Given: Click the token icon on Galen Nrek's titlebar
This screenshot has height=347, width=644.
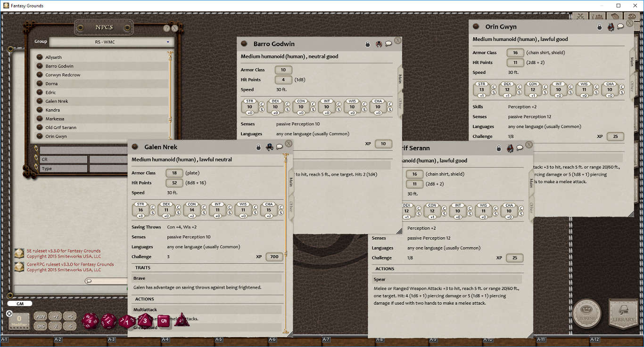Looking at the screenshot, I should coord(269,146).
